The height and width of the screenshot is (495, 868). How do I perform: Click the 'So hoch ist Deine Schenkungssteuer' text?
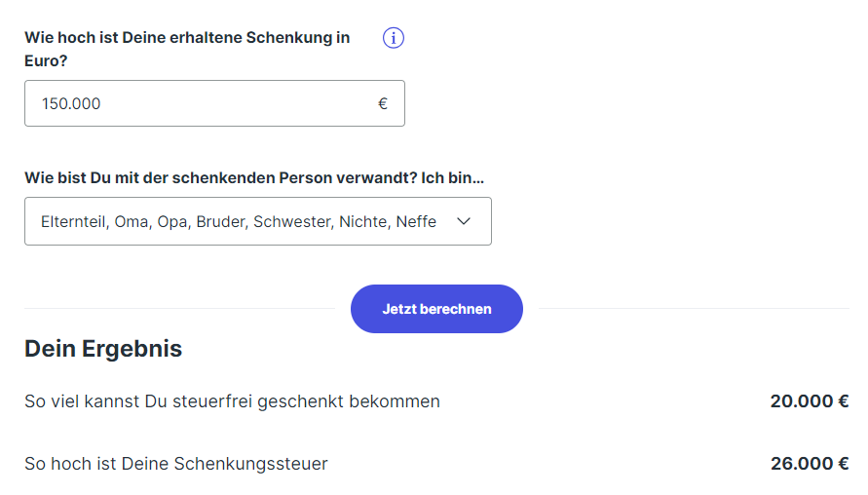[x=176, y=463]
